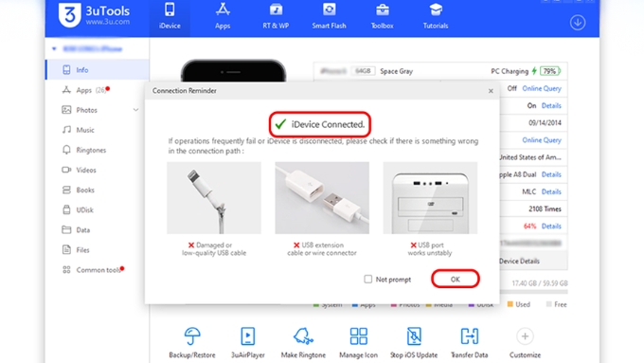The width and height of the screenshot is (644, 363).
Task: Open the Tutorials tab
Action: [436, 16]
